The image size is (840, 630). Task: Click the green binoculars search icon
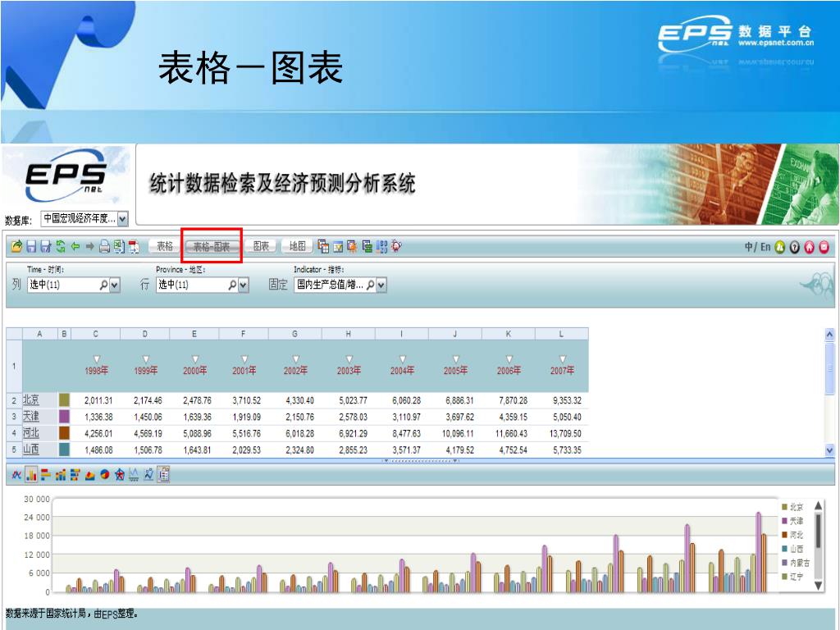780,247
